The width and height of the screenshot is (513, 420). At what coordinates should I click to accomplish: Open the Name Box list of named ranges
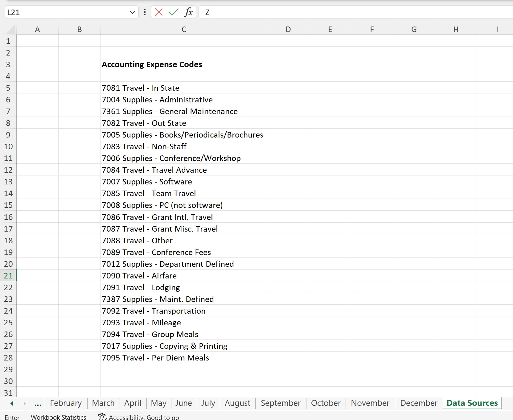point(132,12)
